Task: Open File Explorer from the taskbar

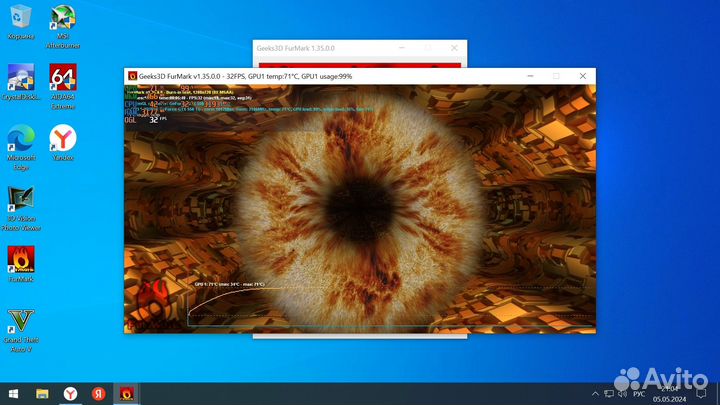Action: tap(42, 394)
